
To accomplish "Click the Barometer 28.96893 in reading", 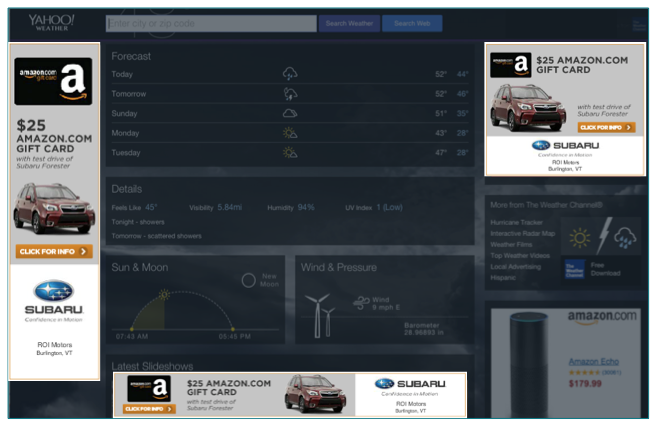I will 424,329.
